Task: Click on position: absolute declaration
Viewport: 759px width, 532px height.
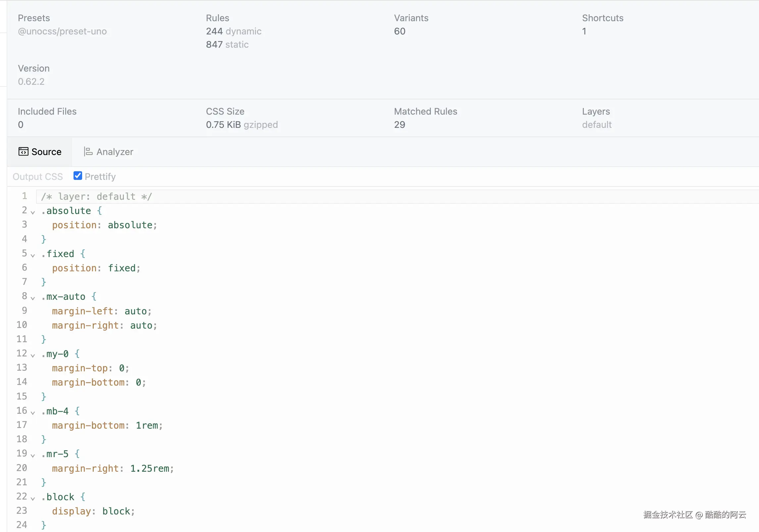Action: (x=104, y=225)
